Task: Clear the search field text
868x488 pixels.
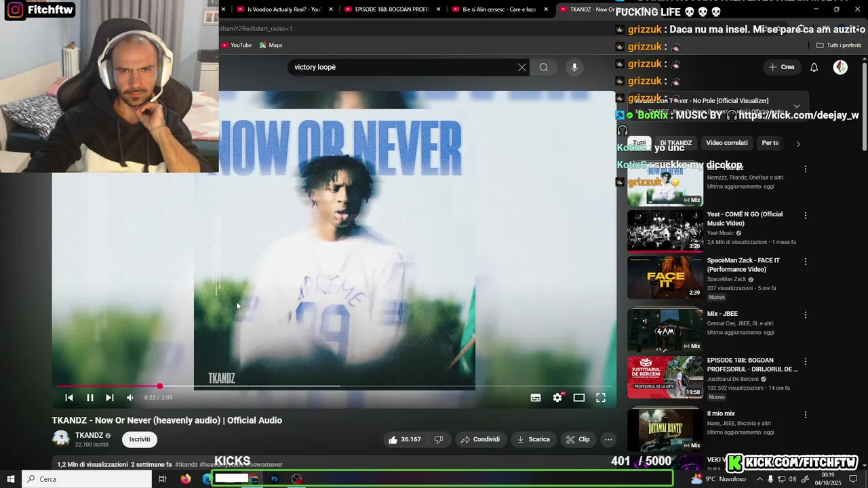Action: pos(522,67)
